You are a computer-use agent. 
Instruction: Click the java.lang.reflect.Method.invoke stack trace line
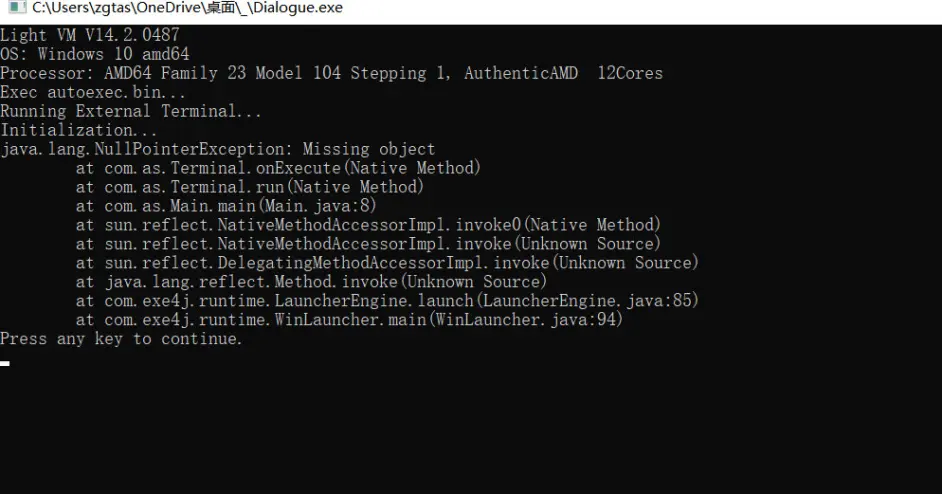311,282
